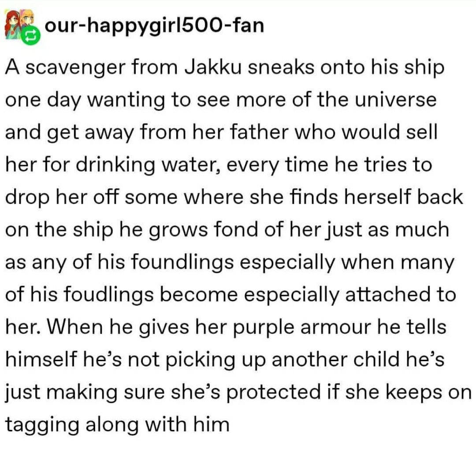Viewport: 476px width, 455px height.
Task: Open the our-happygirl500-fan blog link
Action: tap(154, 26)
